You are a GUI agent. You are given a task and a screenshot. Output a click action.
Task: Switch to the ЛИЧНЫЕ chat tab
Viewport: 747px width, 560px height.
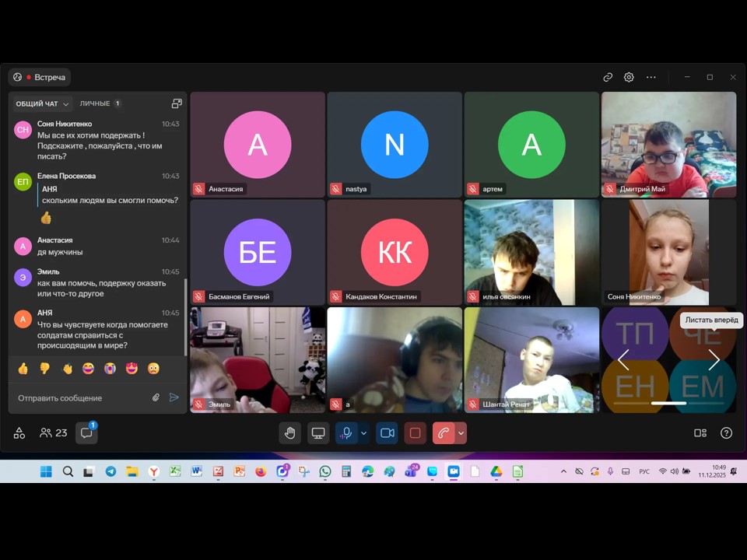[100, 103]
